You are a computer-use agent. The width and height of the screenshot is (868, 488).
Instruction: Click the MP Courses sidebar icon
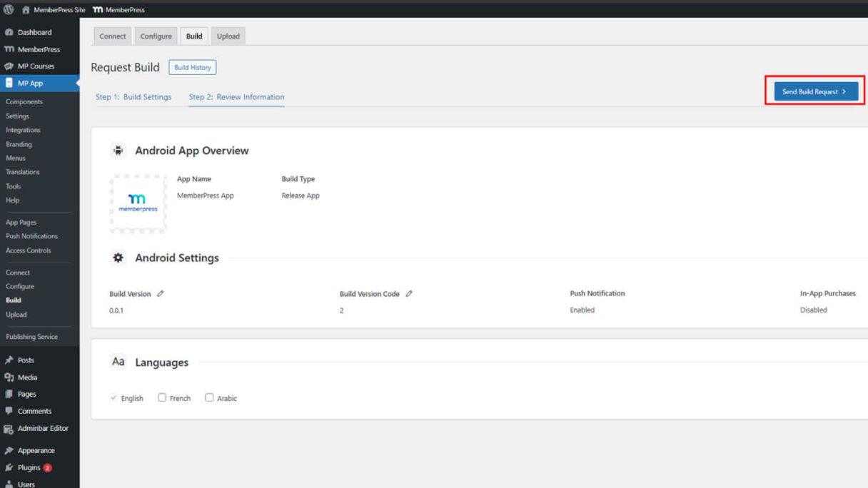(10, 66)
